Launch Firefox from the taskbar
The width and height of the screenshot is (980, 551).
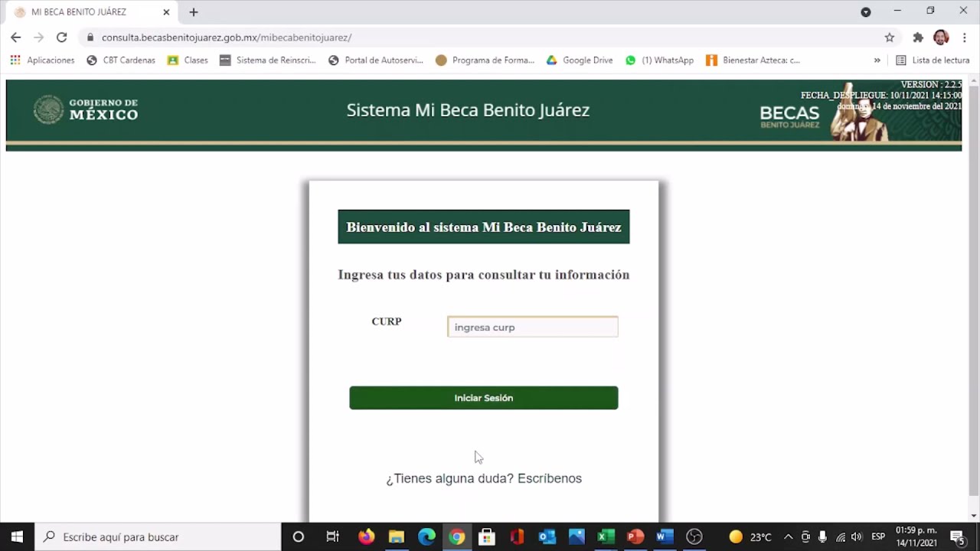click(366, 536)
